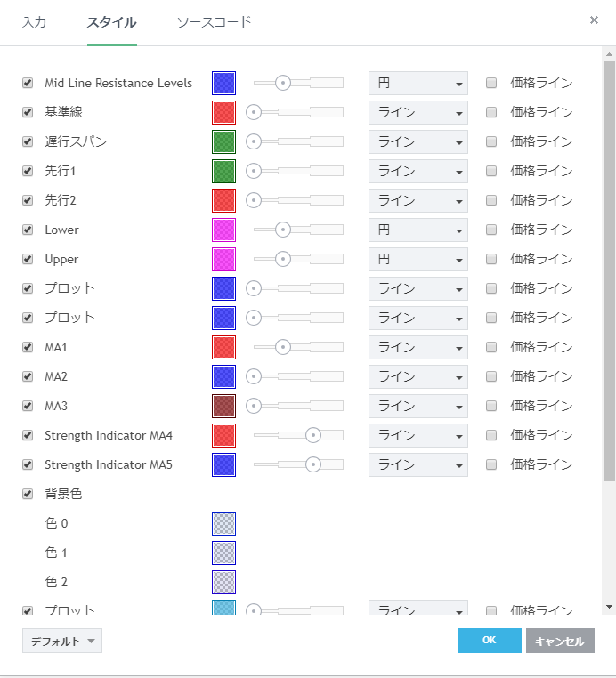Click the line width slider for MA2

point(298,376)
